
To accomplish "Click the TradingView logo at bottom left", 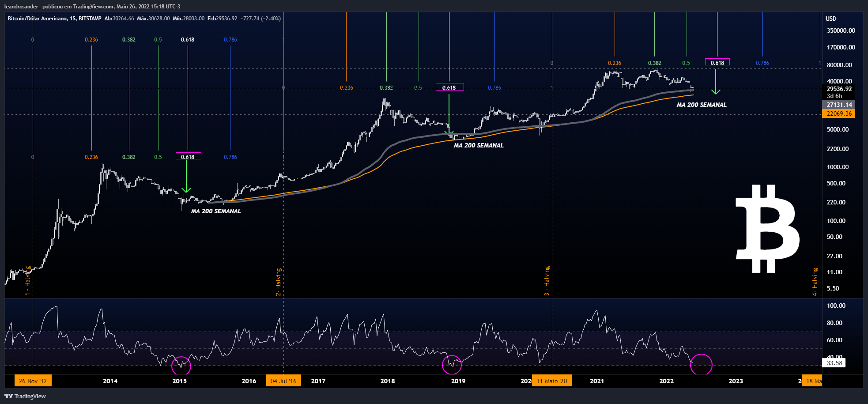I will point(25,396).
